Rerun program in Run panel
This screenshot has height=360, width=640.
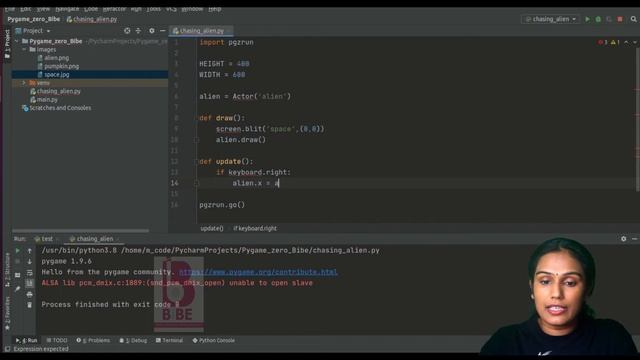click(x=18, y=251)
